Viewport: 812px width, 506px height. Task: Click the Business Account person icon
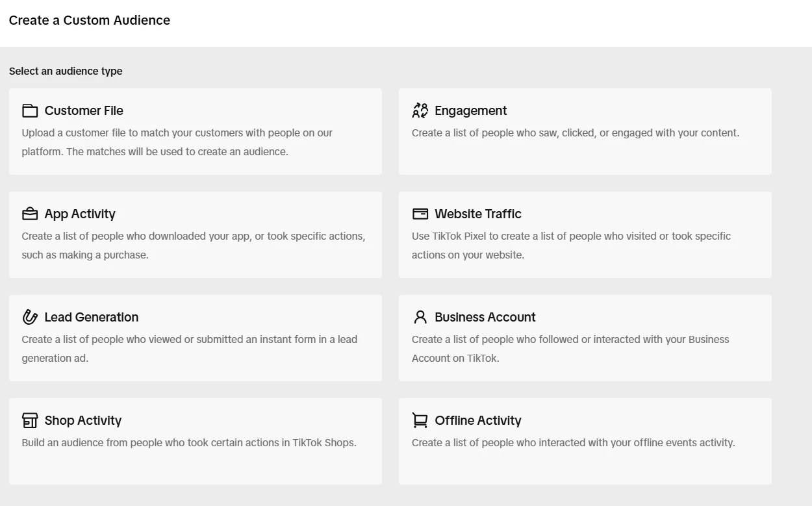point(420,317)
